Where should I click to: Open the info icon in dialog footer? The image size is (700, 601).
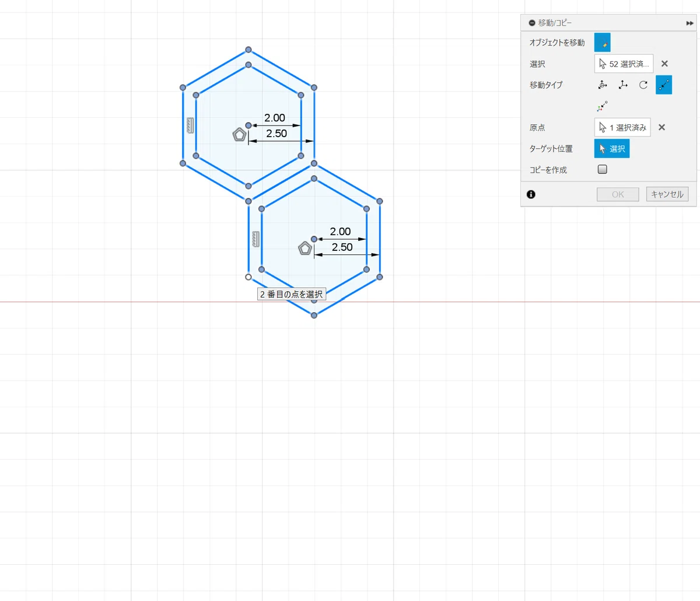pyautogui.click(x=531, y=194)
